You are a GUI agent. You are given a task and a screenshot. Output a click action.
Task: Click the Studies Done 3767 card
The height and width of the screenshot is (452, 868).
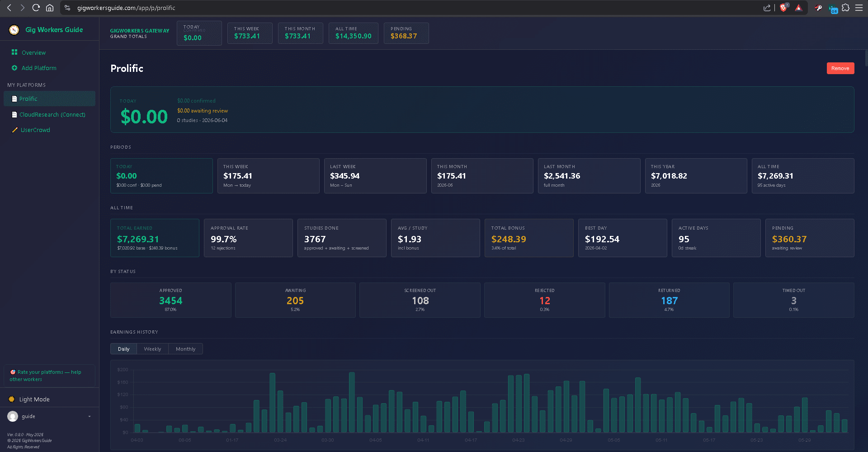(x=342, y=238)
